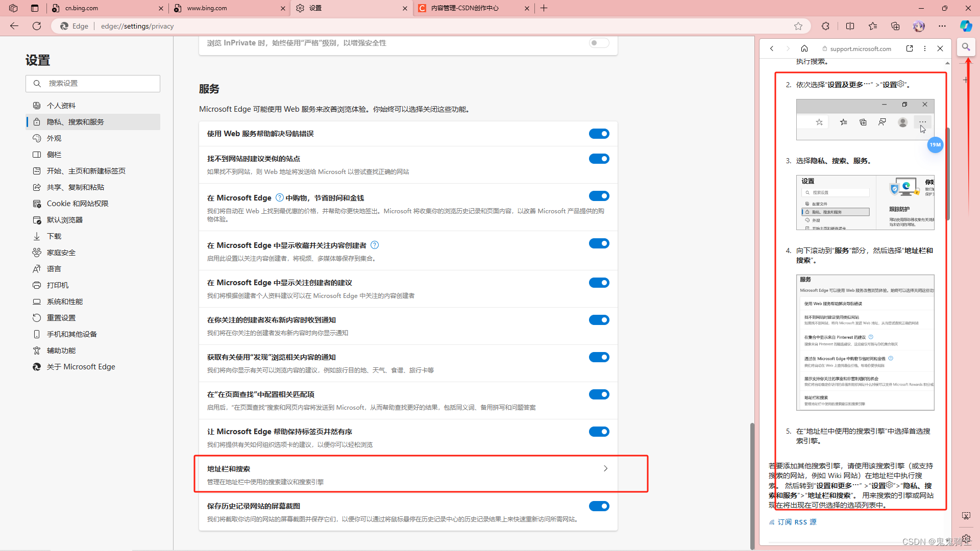The width and height of the screenshot is (980, 551).
Task: Open 关于 Microsoft Edge settings page
Action: point(81,367)
